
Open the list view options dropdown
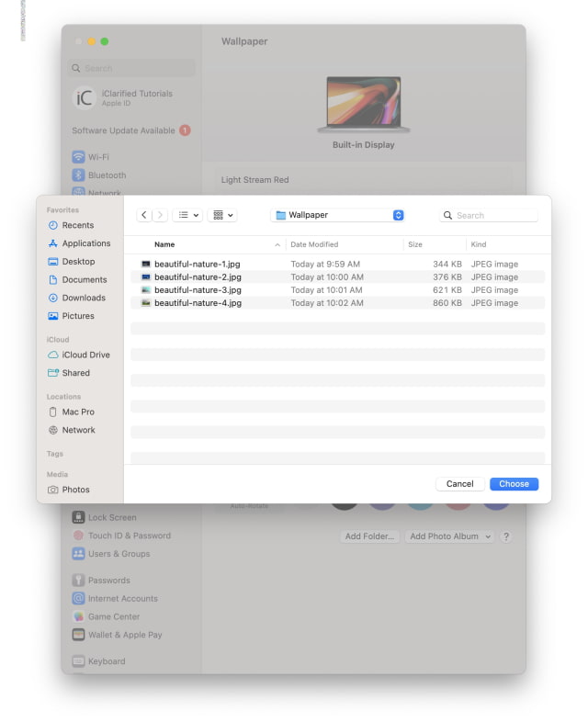point(187,215)
